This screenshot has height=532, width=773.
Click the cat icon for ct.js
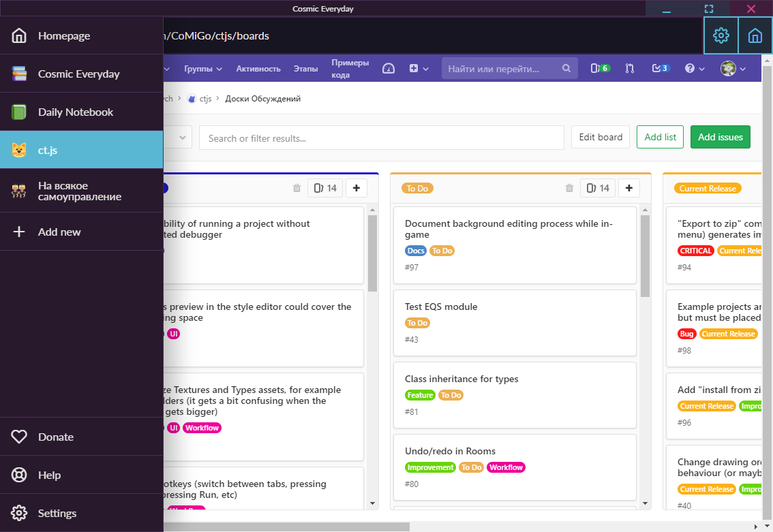click(18, 150)
